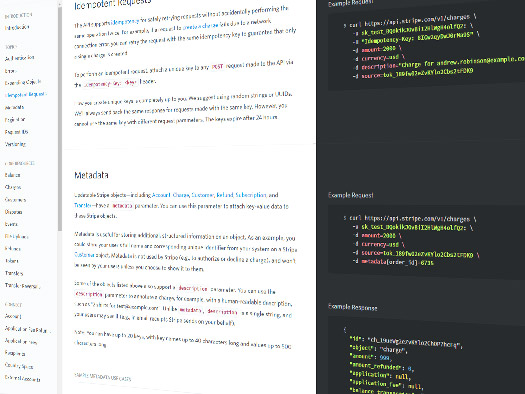Click the "object": "charge" response line

[x=378, y=349]
